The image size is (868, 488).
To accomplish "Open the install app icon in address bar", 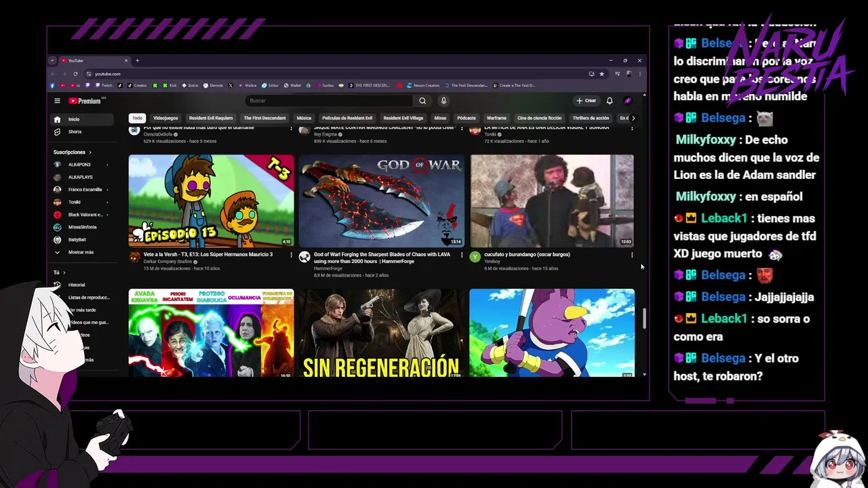I will (x=591, y=74).
